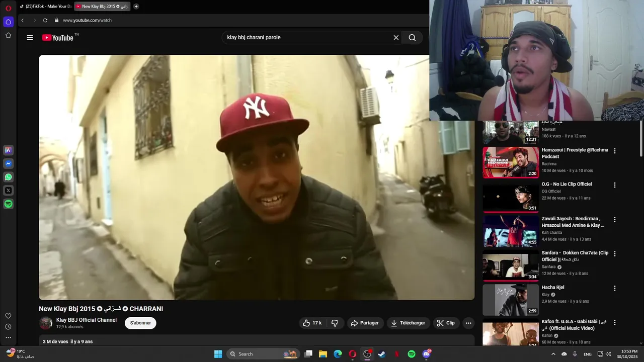The width and height of the screenshot is (644, 362).
Task: Select the New Klay Bbj 2015 tab
Action: [103, 7]
